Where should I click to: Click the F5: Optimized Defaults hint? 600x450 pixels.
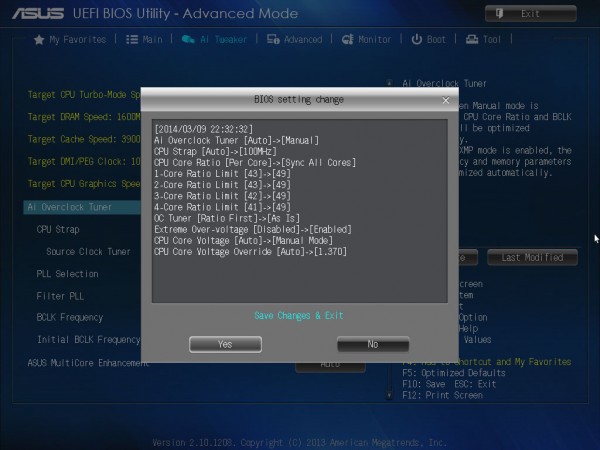click(454, 373)
